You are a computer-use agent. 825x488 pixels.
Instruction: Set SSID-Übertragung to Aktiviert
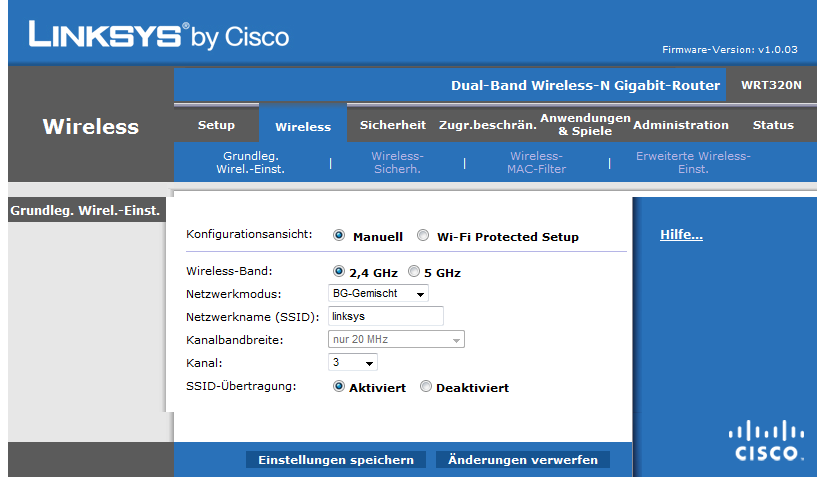[339, 386]
